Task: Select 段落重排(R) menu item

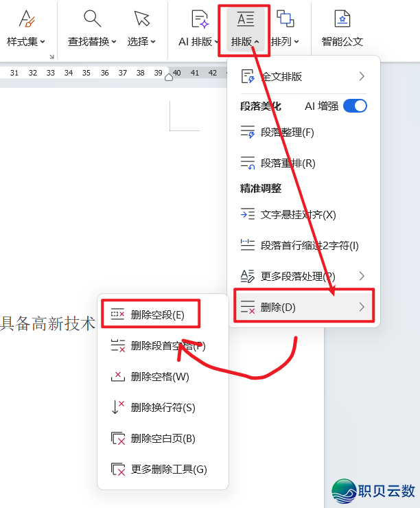Action: 303,163
